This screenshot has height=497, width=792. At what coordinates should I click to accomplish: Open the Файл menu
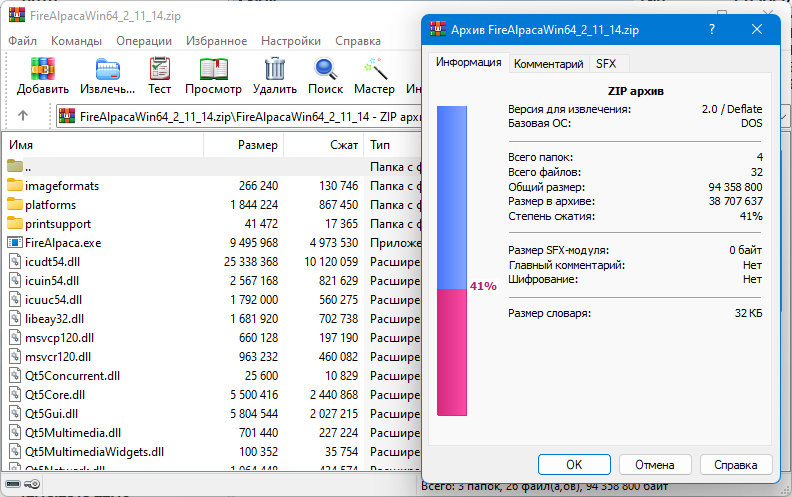click(x=22, y=40)
